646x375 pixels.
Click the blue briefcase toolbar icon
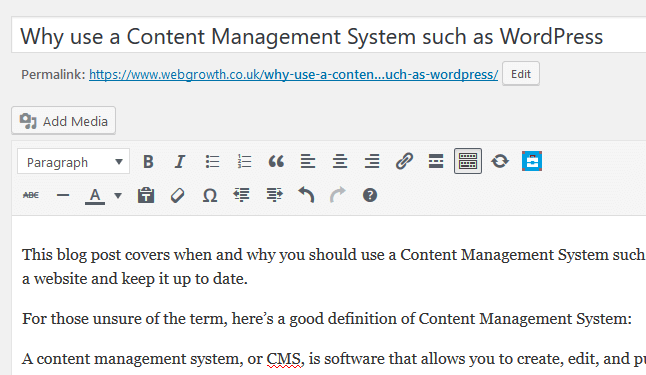[x=532, y=161]
